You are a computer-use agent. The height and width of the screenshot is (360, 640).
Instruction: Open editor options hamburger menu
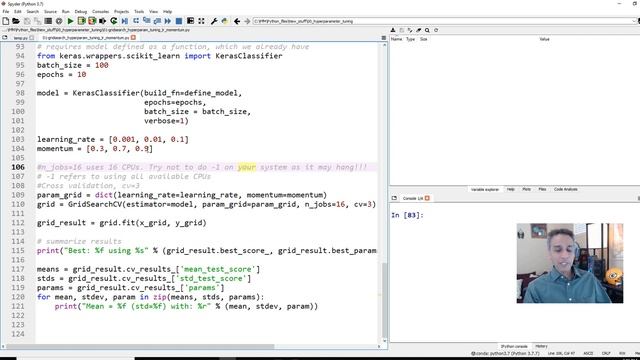coord(384,38)
